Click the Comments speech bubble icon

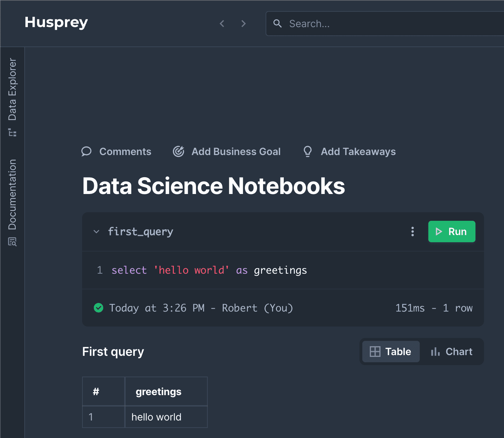click(86, 151)
